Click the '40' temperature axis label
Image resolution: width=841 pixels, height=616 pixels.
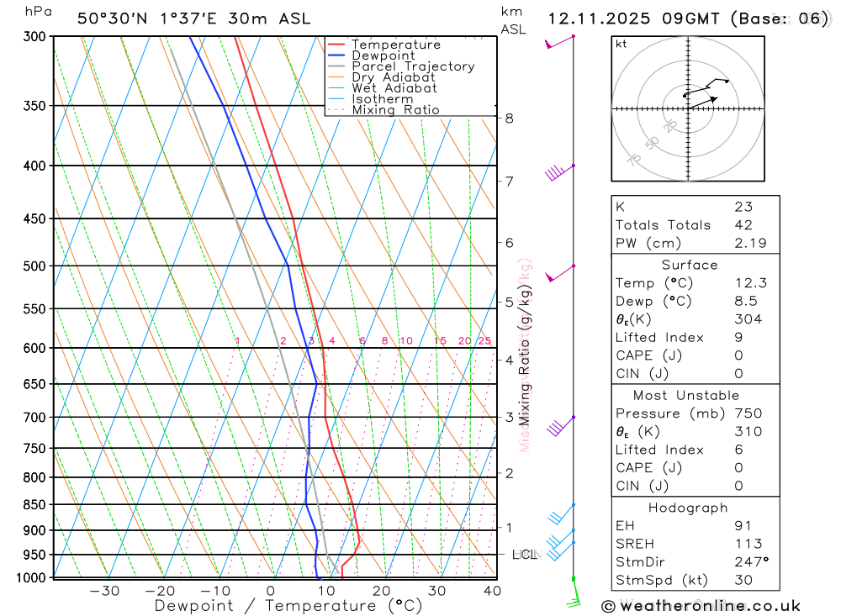(x=492, y=592)
